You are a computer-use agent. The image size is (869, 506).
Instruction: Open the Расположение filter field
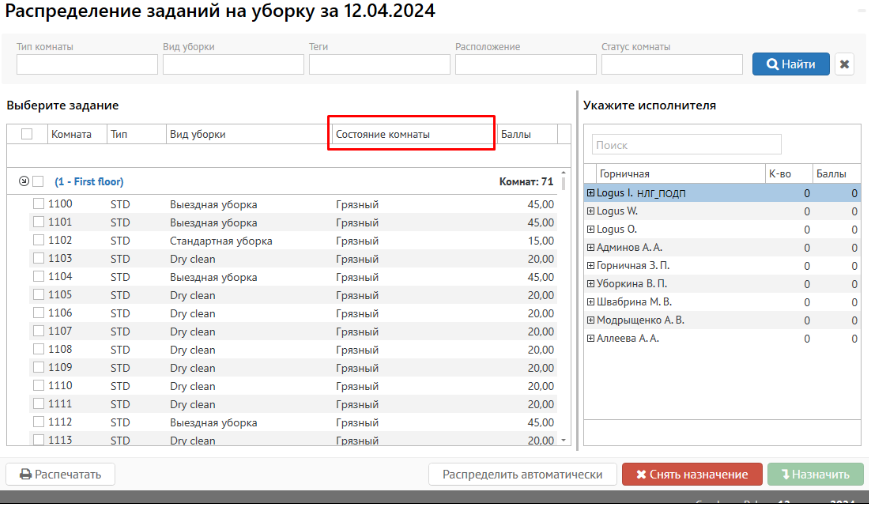tap(526, 64)
